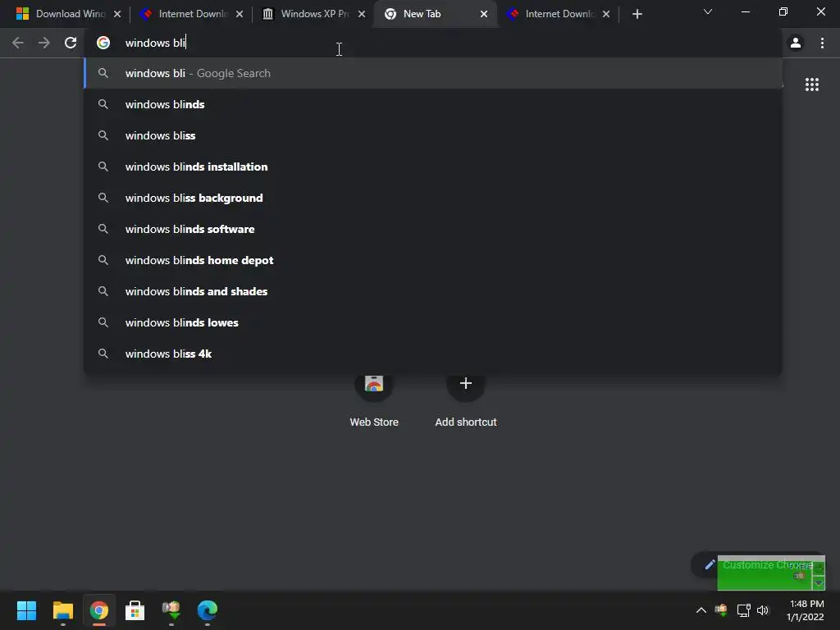Viewport: 840px width, 630px height.
Task: Reload the page with the refresh icon
Action: 71,43
